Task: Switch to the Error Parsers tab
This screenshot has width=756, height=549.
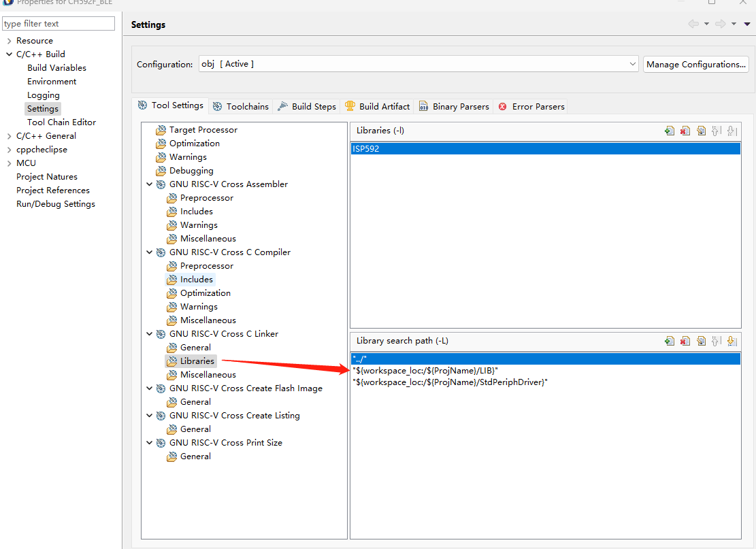Action: (531, 106)
